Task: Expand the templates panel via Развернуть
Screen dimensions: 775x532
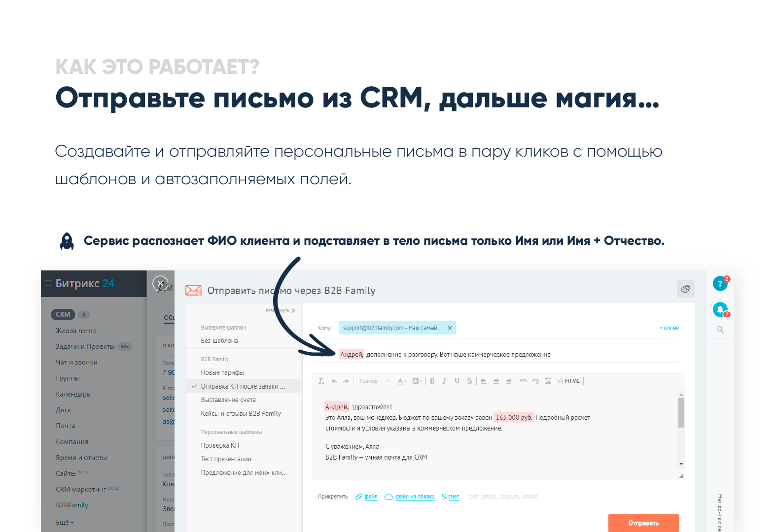Action: click(x=281, y=311)
